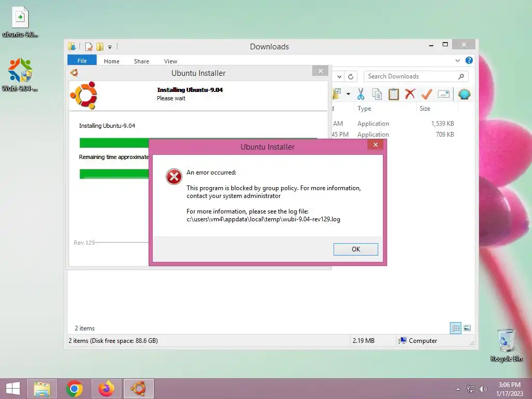532x399 pixels.
Task: Open Explorer Help with the blue question mark
Action: [x=469, y=60]
